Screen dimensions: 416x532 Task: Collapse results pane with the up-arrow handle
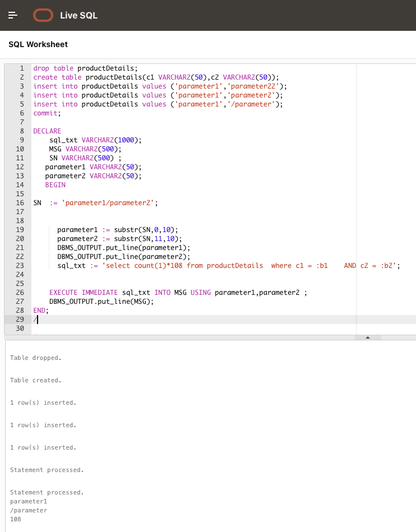click(367, 337)
